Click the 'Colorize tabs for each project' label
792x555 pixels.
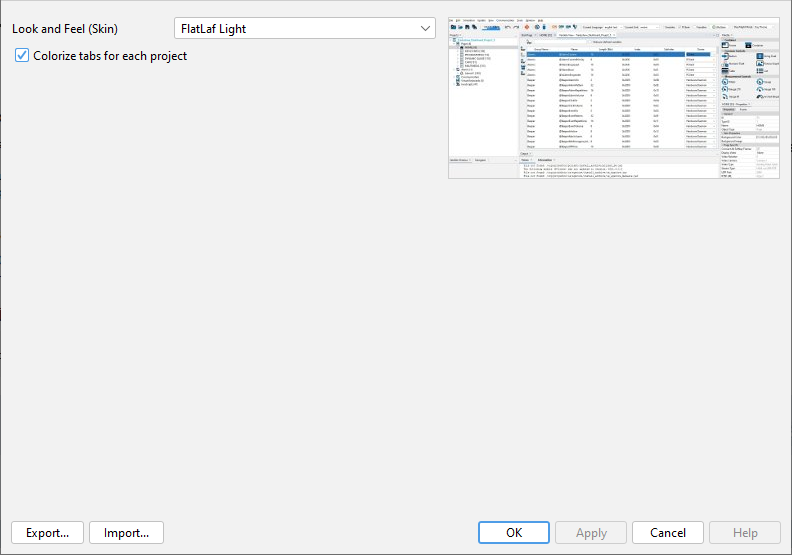click(110, 56)
